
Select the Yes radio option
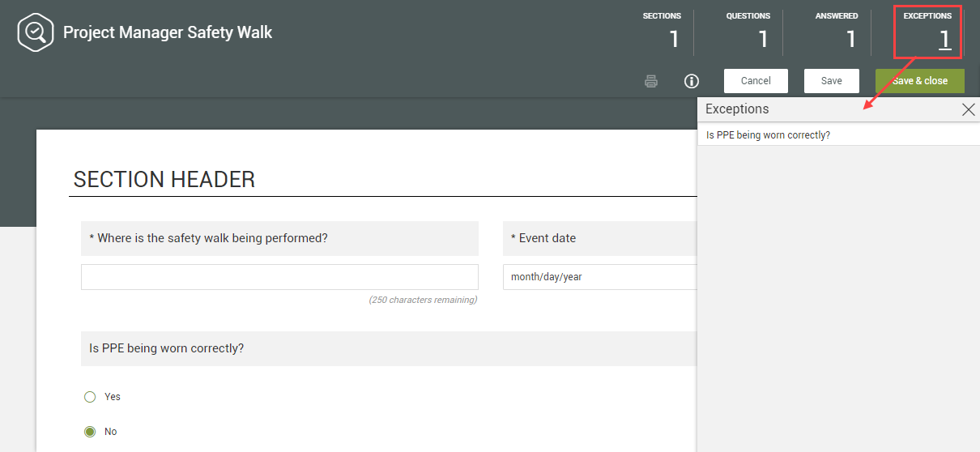[90, 397]
